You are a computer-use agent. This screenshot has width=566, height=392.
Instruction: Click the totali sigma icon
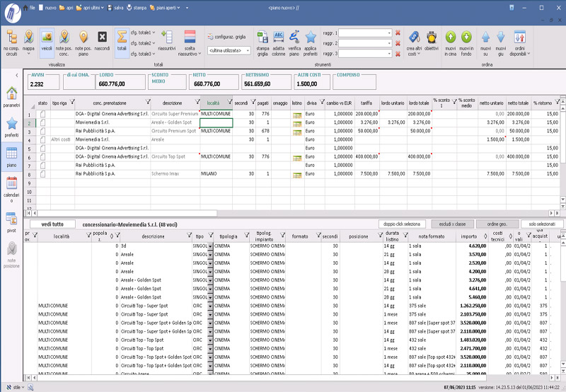pos(122,38)
